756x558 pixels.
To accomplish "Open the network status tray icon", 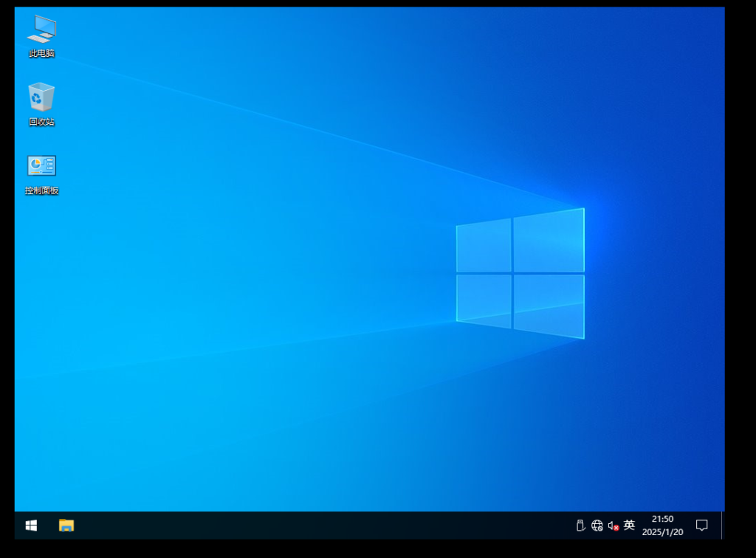I will 597,526.
